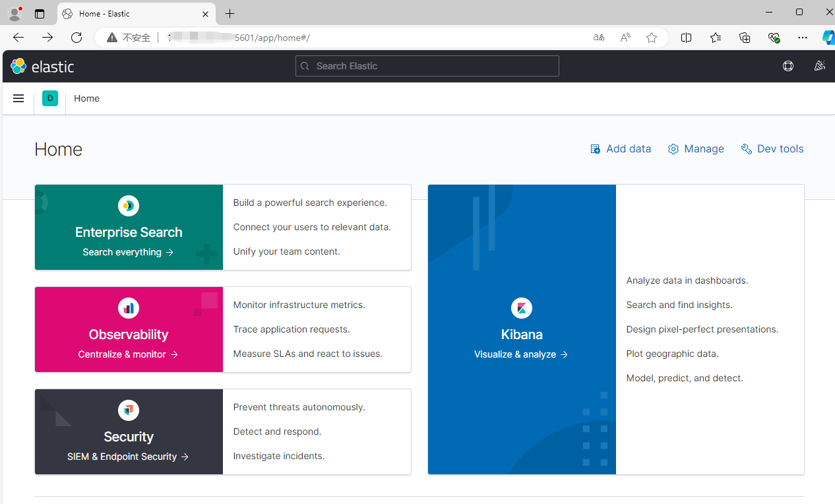Image resolution: width=835 pixels, height=504 pixels.
Task: Go forward in browser history
Action: 47,38
